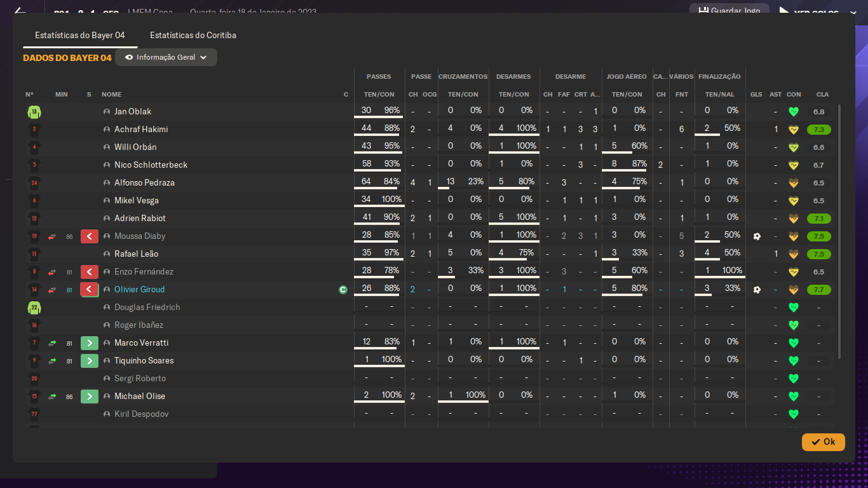Click Olivier Giroud 7.7 rating badge

pyautogui.click(x=818, y=290)
